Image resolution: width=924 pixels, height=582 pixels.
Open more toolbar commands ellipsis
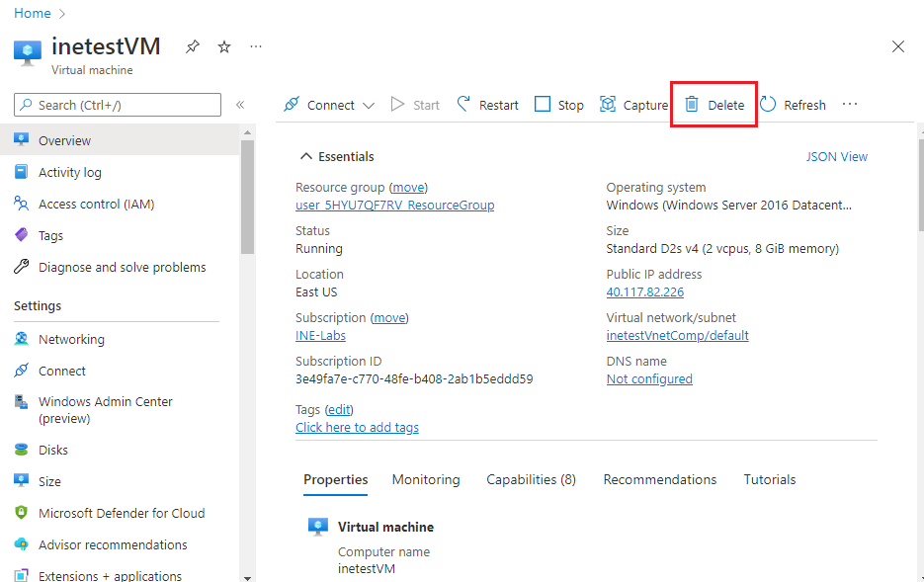coord(850,105)
